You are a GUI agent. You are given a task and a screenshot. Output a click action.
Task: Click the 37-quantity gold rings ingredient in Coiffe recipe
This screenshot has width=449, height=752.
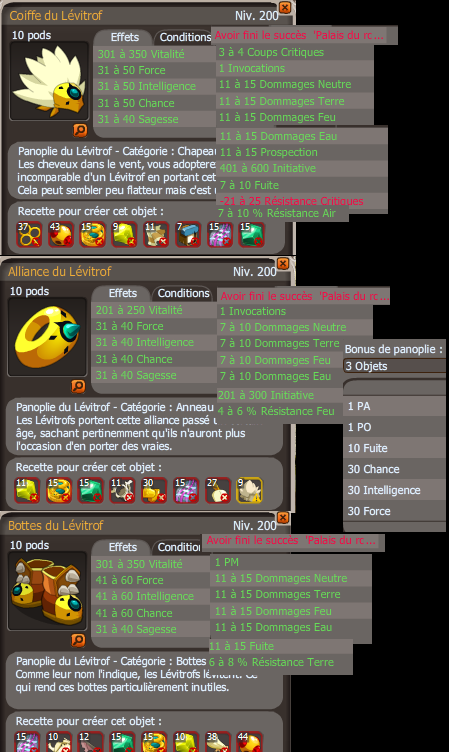[29, 235]
